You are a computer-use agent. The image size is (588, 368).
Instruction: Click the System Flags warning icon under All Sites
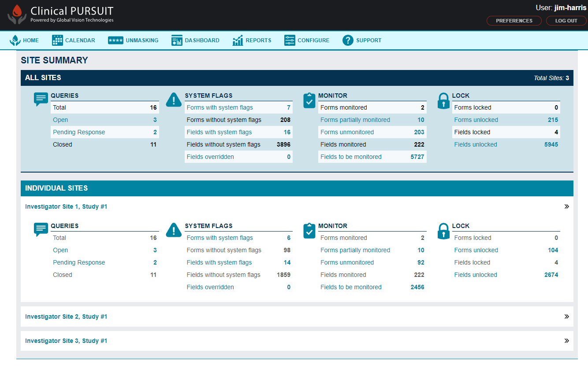(x=174, y=100)
